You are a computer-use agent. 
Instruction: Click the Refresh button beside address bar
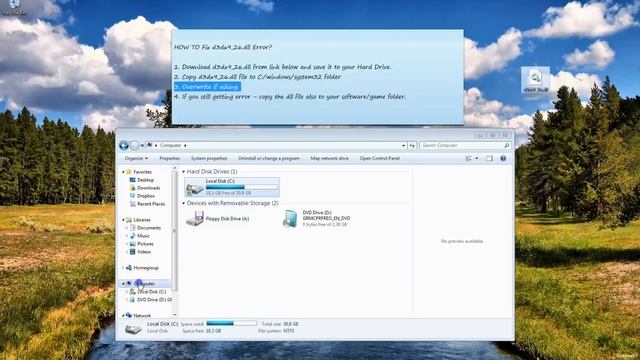tap(412, 145)
